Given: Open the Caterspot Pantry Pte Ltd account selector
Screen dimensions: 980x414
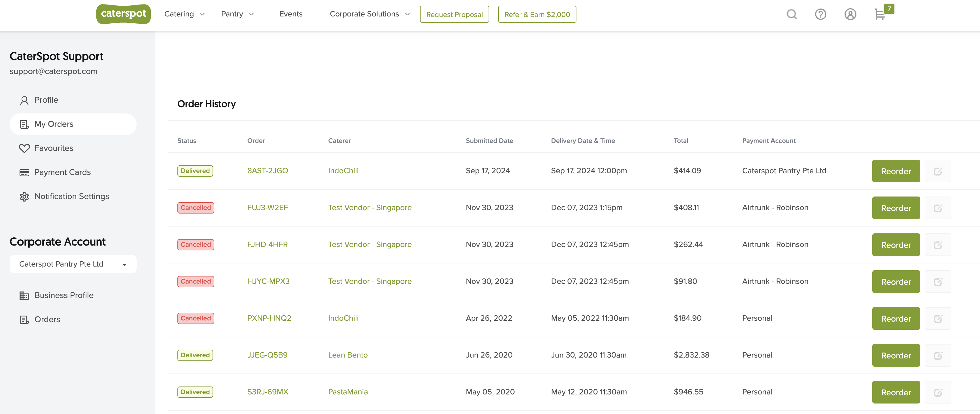Looking at the screenshot, I should [73, 264].
